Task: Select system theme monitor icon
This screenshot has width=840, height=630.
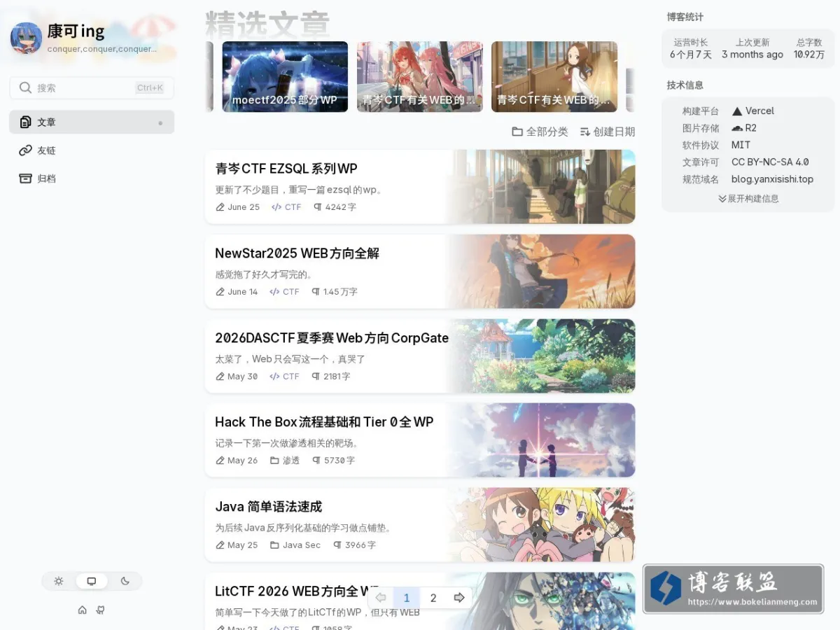Action: [x=92, y=581]
